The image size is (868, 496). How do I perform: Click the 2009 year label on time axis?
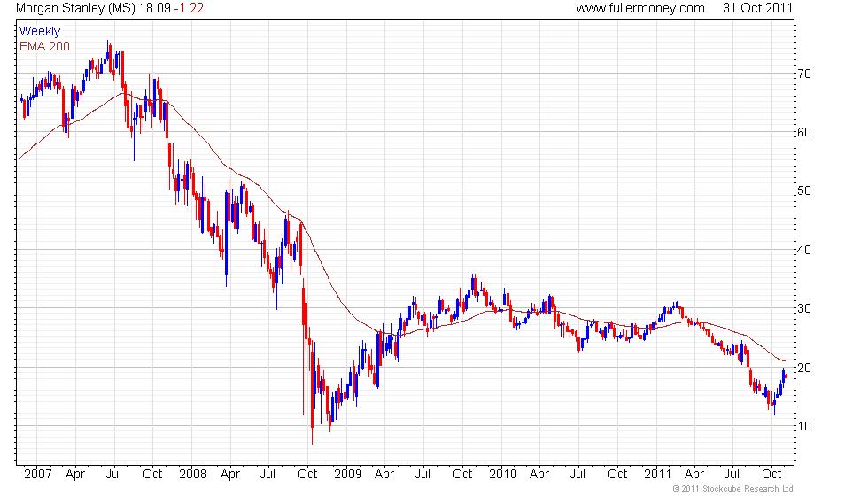click(347, 475)
